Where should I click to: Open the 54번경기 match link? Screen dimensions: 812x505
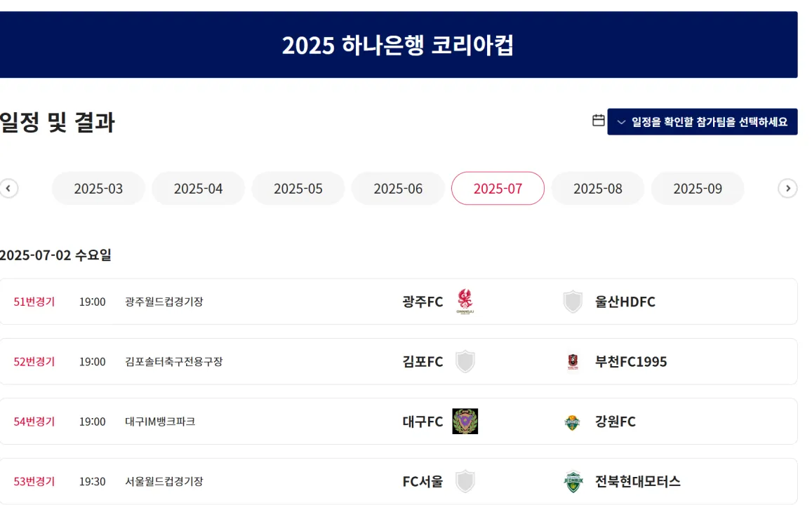point(34,421)
